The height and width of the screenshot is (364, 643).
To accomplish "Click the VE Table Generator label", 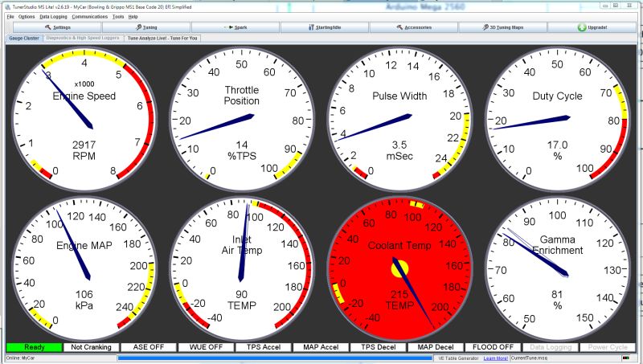I will 458,358.
